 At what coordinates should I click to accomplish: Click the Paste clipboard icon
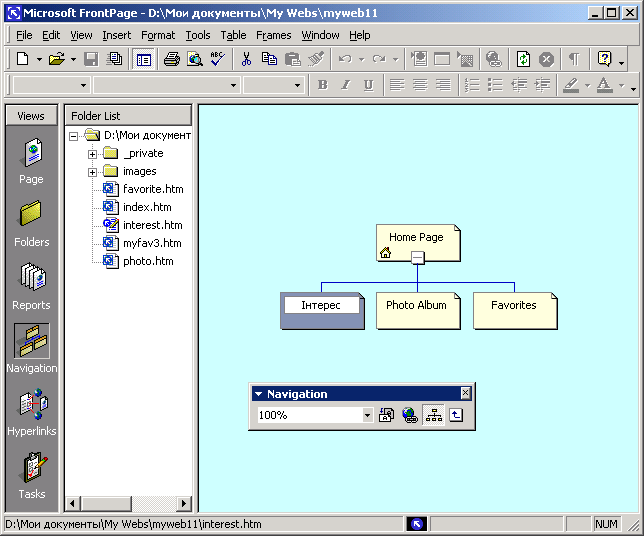tap(293, 59)
